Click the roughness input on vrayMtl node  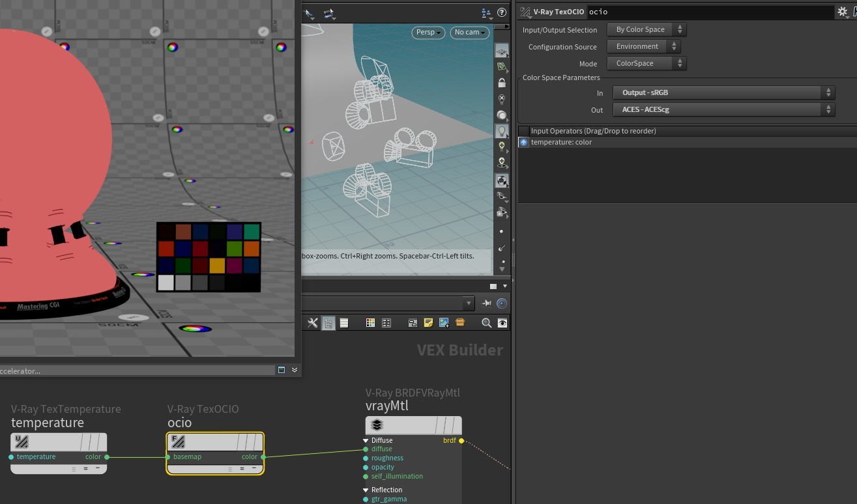point(366,458)
